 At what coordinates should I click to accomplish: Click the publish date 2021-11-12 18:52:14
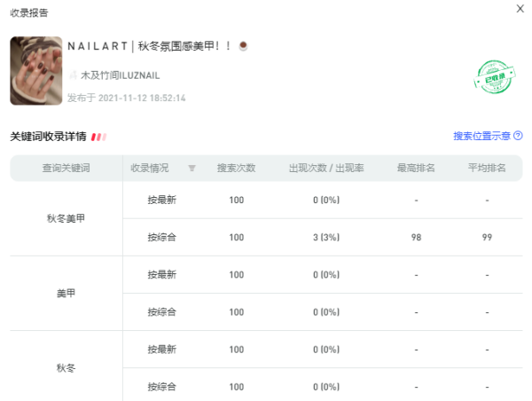coord(142,98)
